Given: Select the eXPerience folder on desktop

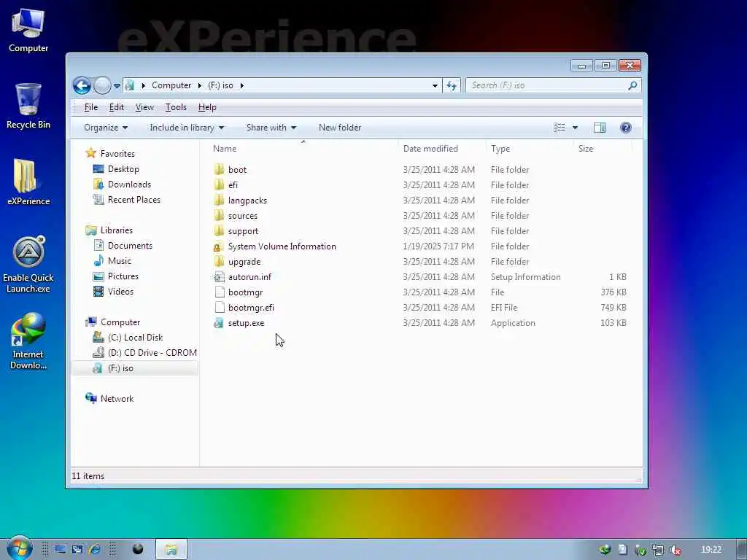Looking at the screenshot, I should (28, 182).
